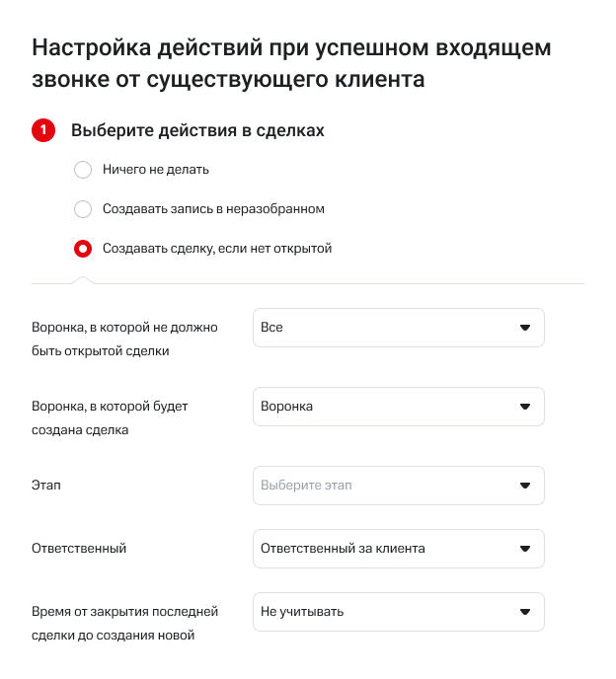
Task: Click arrow icon of "Выберите этап" dropdown
Action: 525,486
